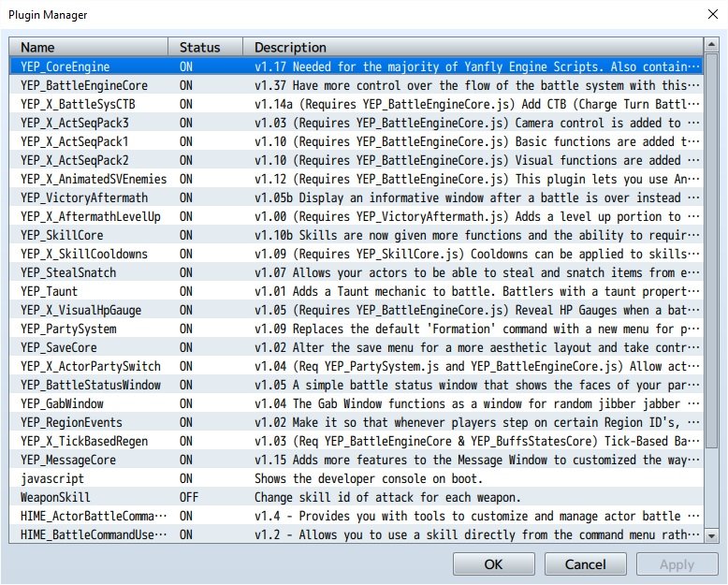The height and width of the screenshot is (585, 728).
Task: Select the YEP_X_AnimatedSVEnemies plugin row
Action: 357,179
